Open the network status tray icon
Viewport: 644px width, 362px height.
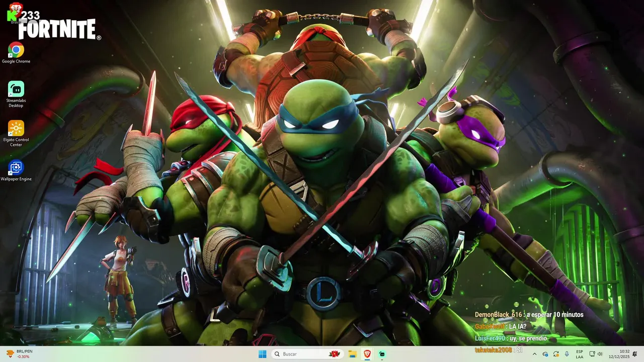click(592, 354)
